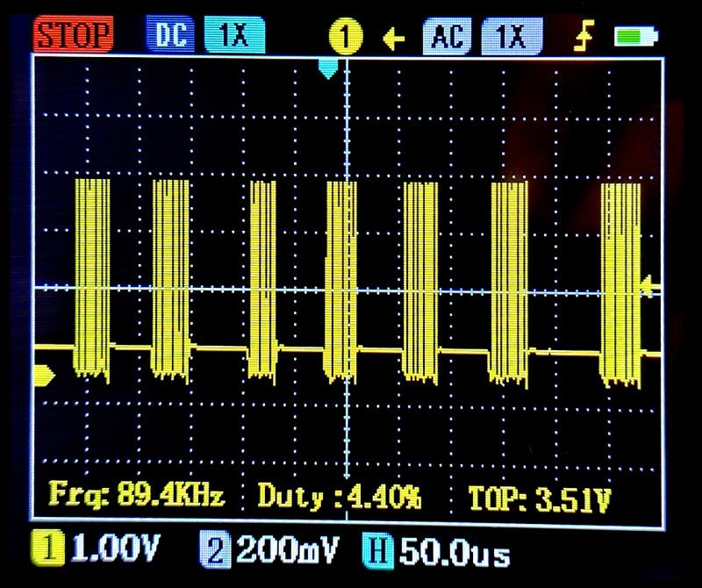This screenshot has width=702, height=588.
Task: Select the yellow circled channel 1 indicator
Action: (x=346, y=38)
